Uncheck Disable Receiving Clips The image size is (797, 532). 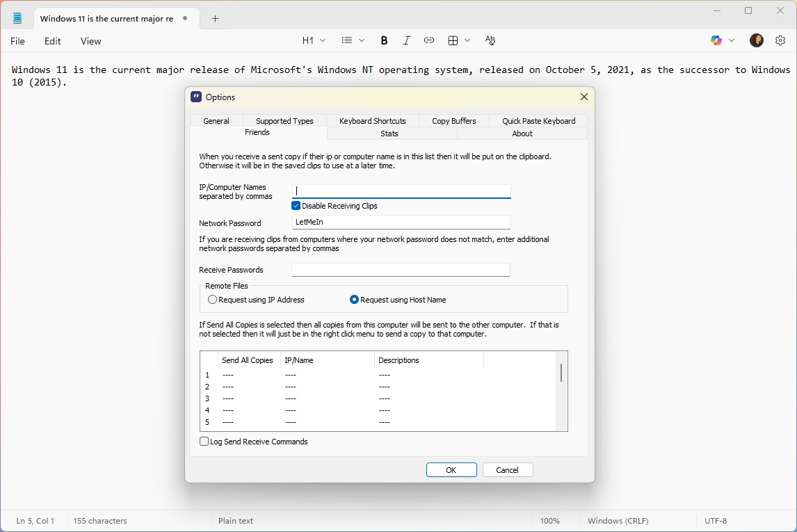(x=296, y=206)
